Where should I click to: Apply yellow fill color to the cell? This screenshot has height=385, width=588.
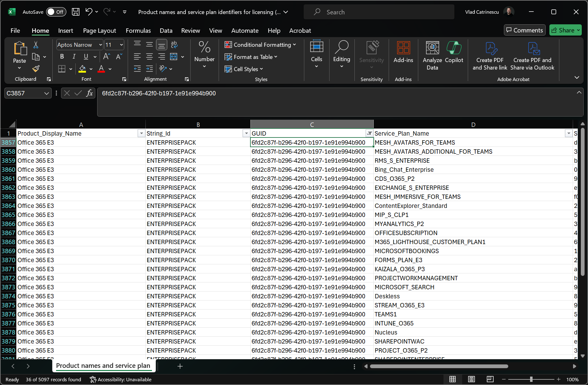tap(82, 69)
